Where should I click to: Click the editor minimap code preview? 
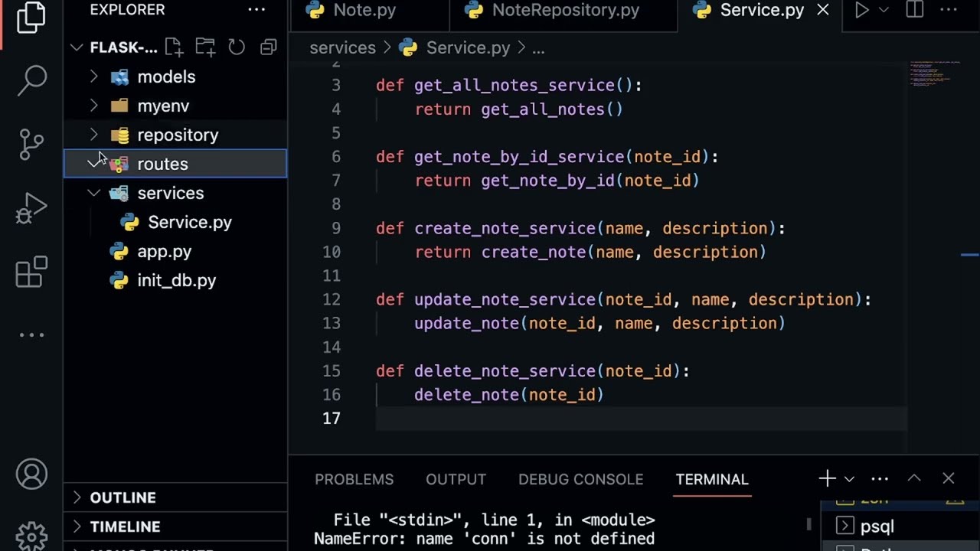tap(935, 73)
